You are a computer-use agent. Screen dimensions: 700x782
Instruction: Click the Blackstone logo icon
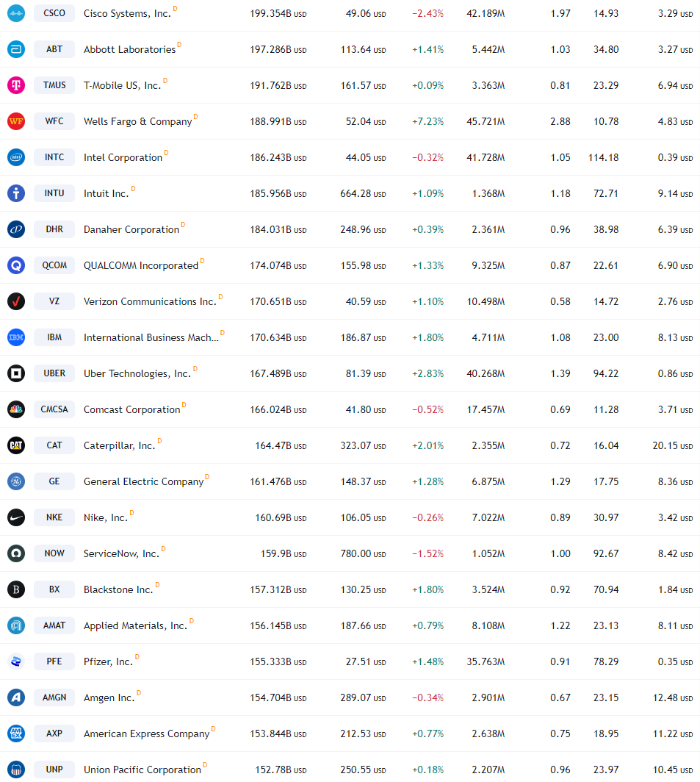(x=16, y=589)
